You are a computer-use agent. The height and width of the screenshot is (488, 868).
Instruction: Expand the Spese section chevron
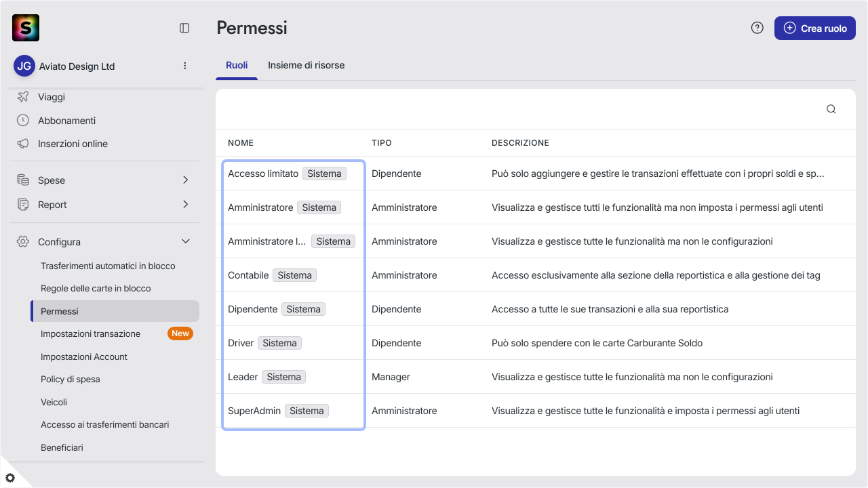[x=186, y=180]
